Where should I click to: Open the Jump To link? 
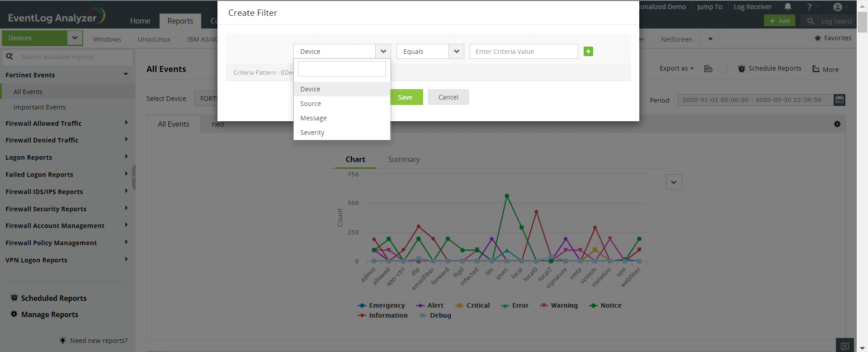[709, 7]
